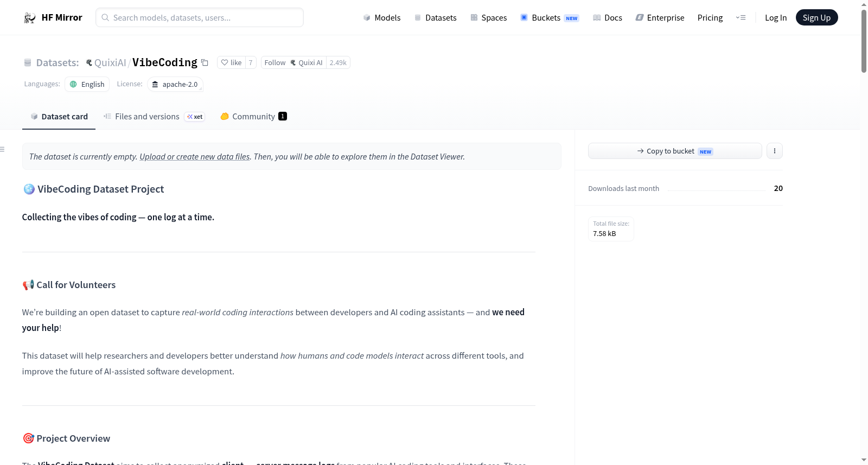868x465 pixels.
Task: Focus the search models, datasets, users field
Action: tap(200, 17)
